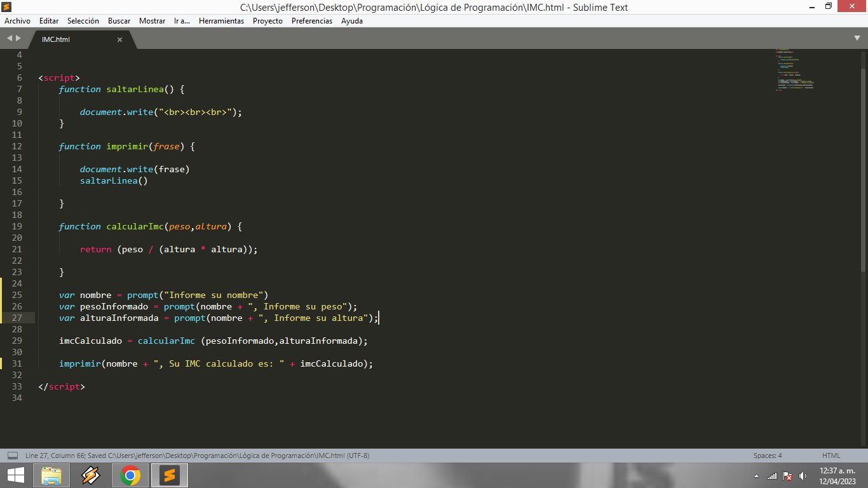Open the Ir a... menu
868x488 pixels.
[x=182, y=21]
